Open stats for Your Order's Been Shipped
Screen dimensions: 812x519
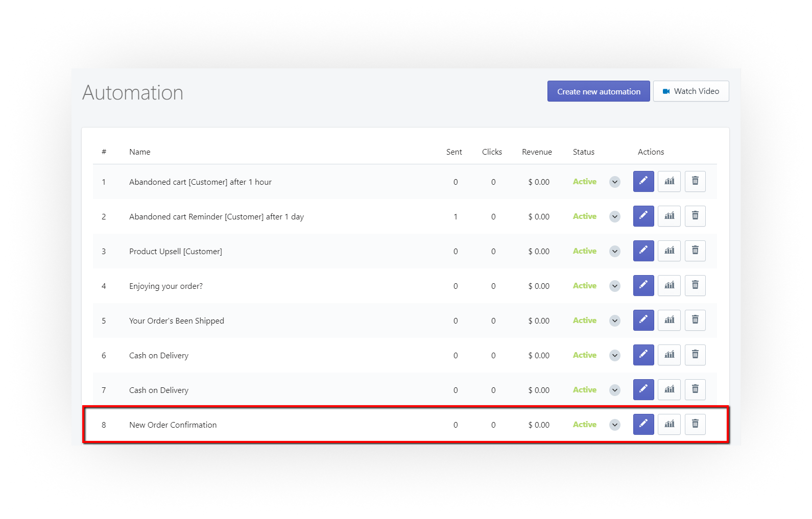(x=669, y=320)
